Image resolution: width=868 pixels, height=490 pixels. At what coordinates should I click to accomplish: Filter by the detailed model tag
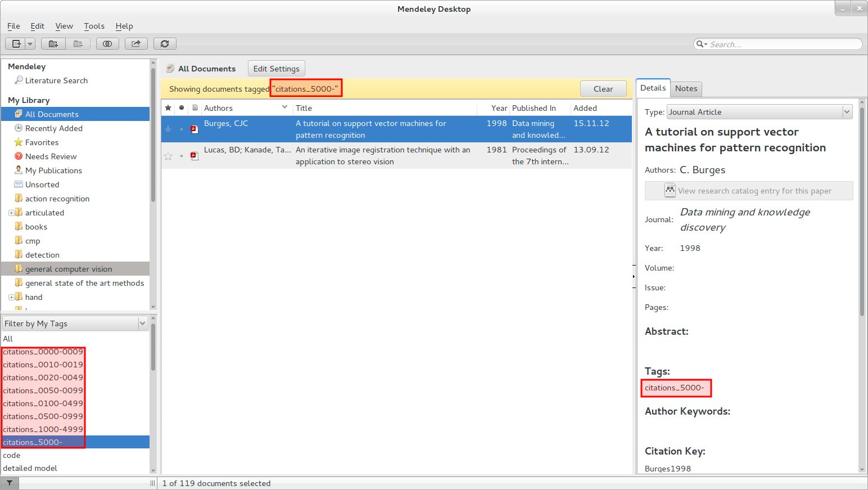[30, 468]
